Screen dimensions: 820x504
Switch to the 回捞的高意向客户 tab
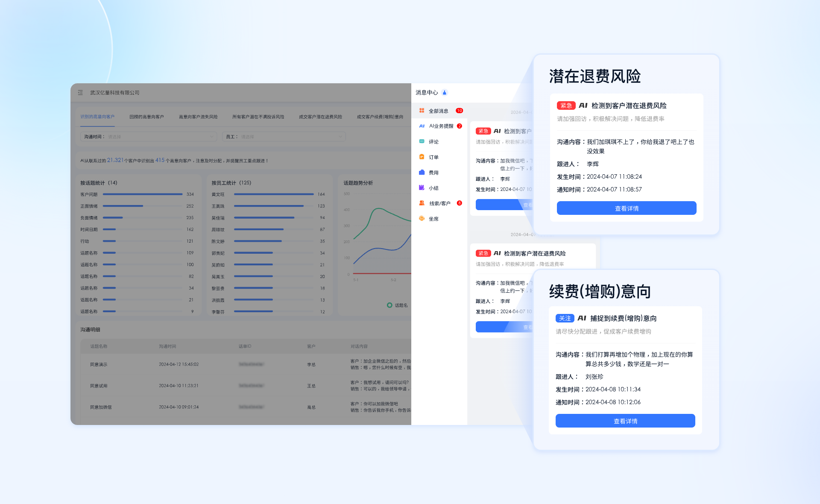[147, 117]
